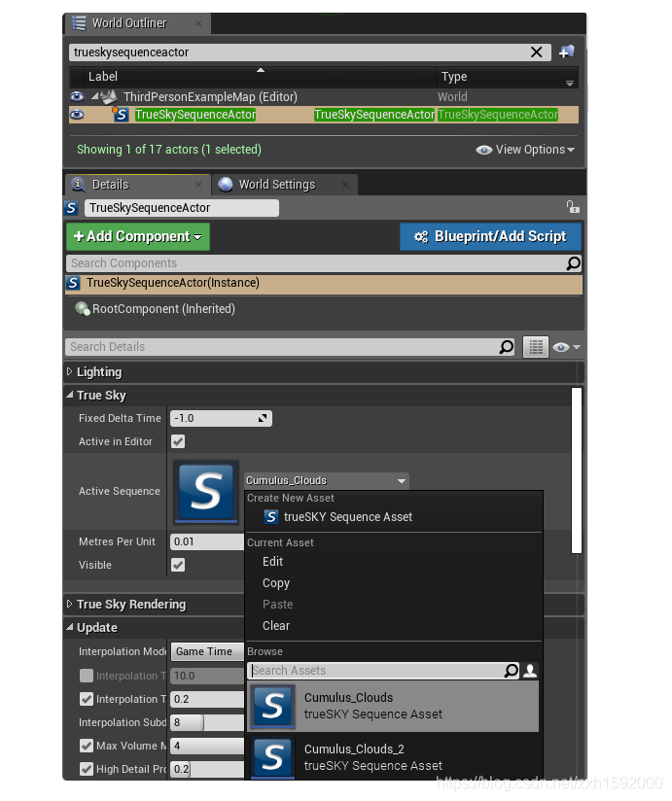Click the Max Volume M value 4
672x801 pixels.
point(207,746)
